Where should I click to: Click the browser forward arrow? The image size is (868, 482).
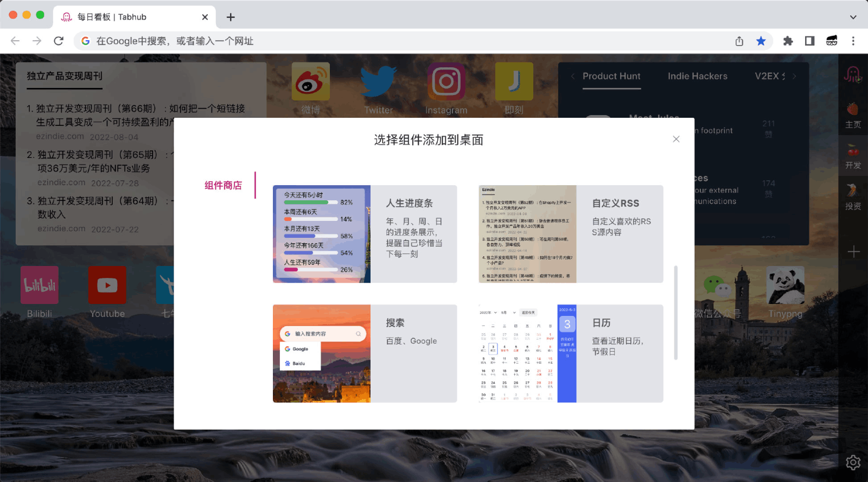click(x=37, y=41)
